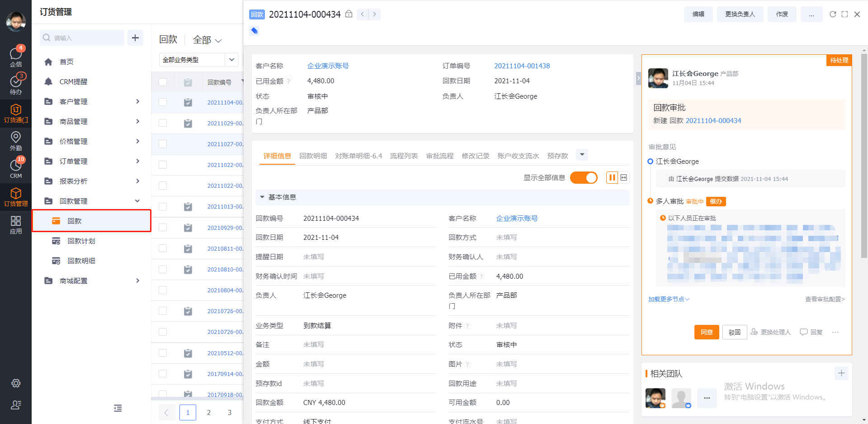Toggle the select-all checkbox in table header
The image size is (868, 424).
[163, 82]
